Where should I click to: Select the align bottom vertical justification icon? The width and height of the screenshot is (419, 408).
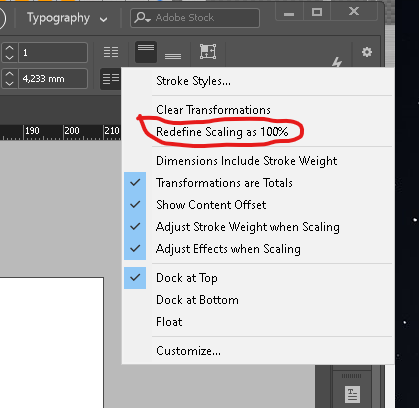point(173,56)
